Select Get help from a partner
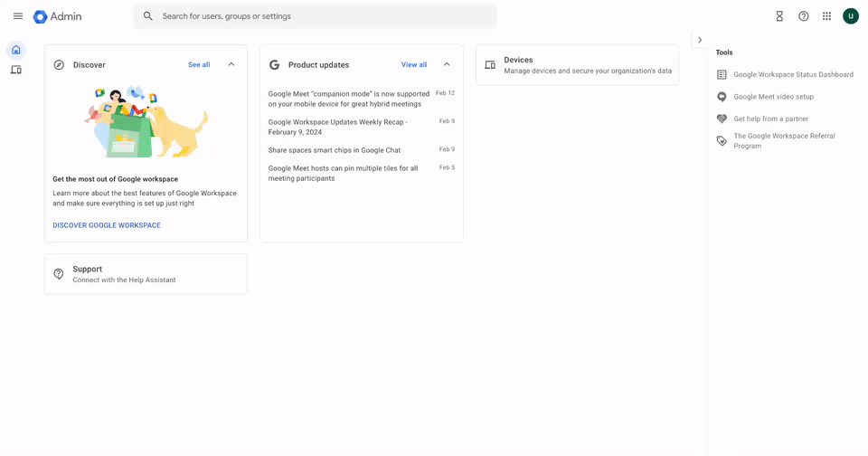This screenshot has width=868, height=456. [770, 119]
